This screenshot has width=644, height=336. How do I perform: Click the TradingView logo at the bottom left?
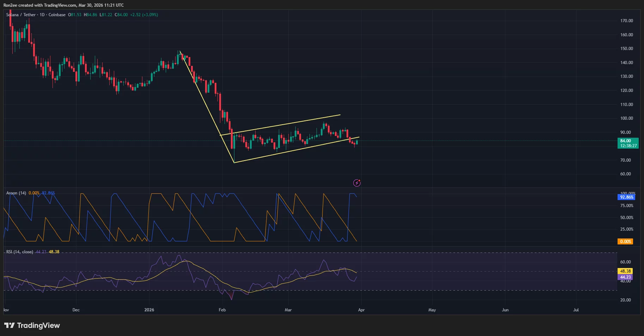click(x=32, y=325)
